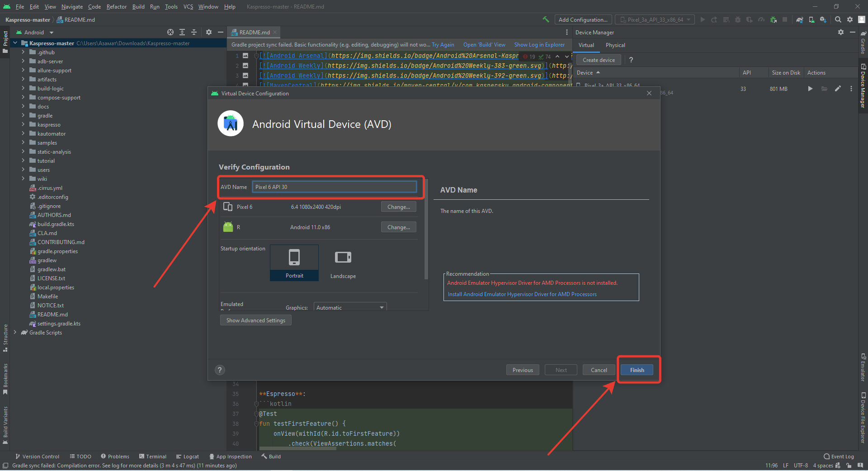
Task: Open the Device Manager toolbar icon
Action: [811, 19]
